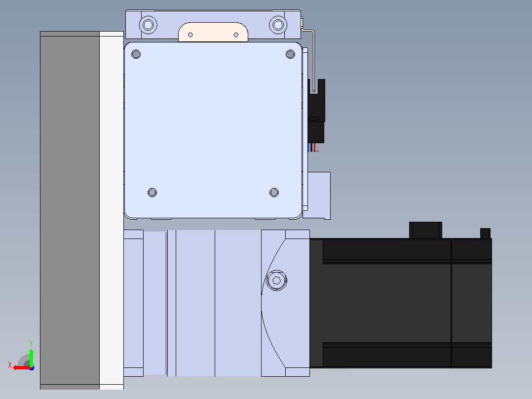Select the black photo sensor beside the plate
Viewport: 532px width, 399px height.
click(x=316, y=111)
